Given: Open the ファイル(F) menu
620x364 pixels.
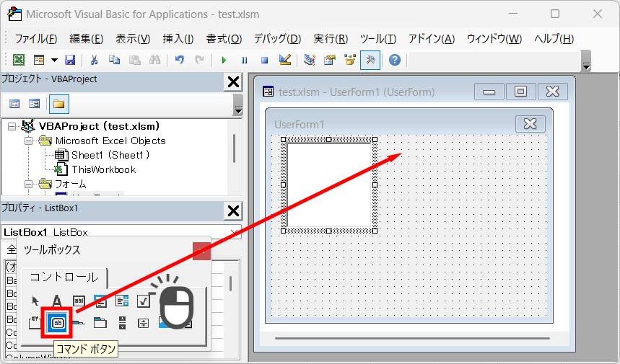Looking at the screenshot, I should [x=36, y=39].
